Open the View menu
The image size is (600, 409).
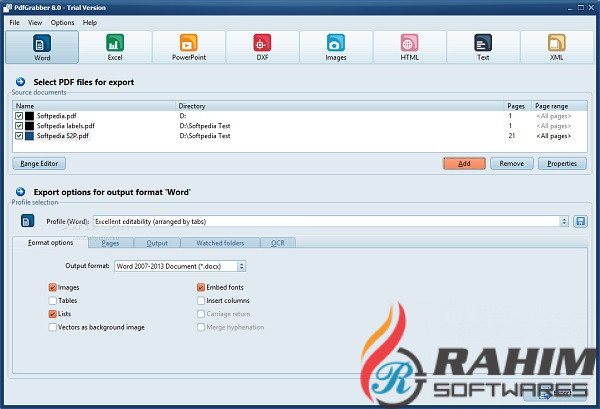click(35, 23)
